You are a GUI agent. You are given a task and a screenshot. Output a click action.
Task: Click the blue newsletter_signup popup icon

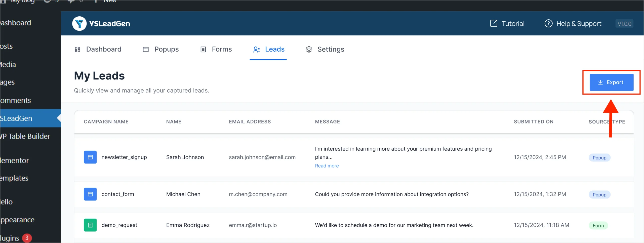point(90,157)
